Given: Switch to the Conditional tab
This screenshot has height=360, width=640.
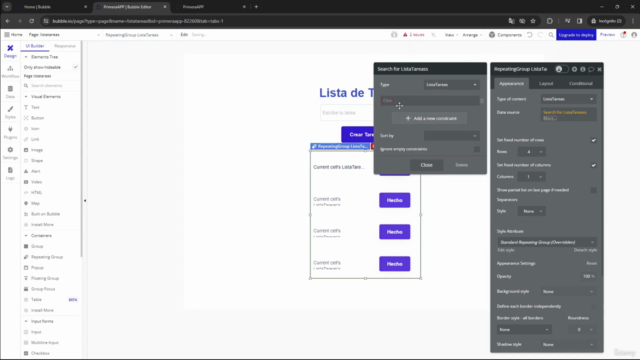Looking at the screenshot, I should [580, 83].
